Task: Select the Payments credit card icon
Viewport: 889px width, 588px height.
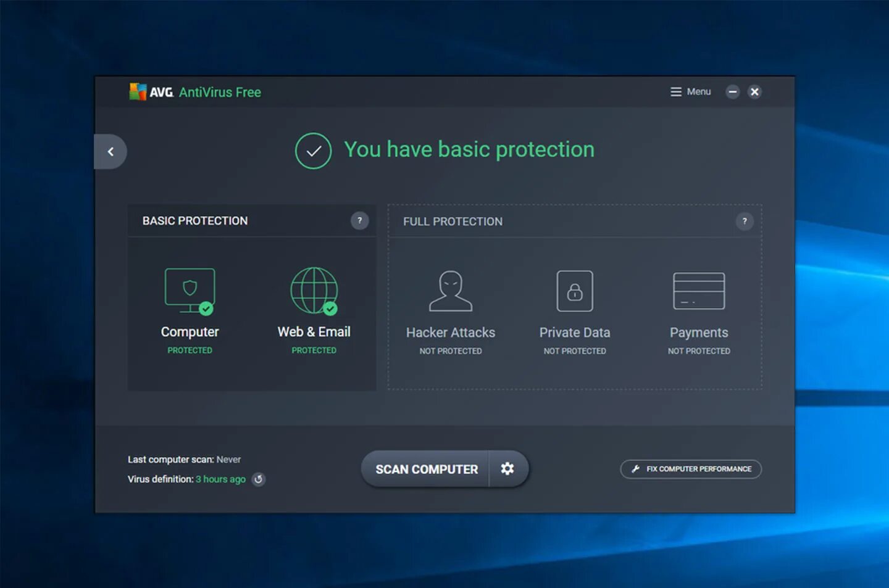Action: click(699, 291)
